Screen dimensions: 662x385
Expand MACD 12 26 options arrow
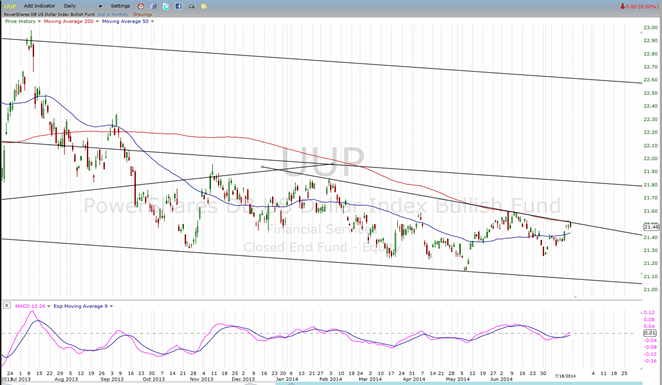pyautogui.click(x=49, y=306)
